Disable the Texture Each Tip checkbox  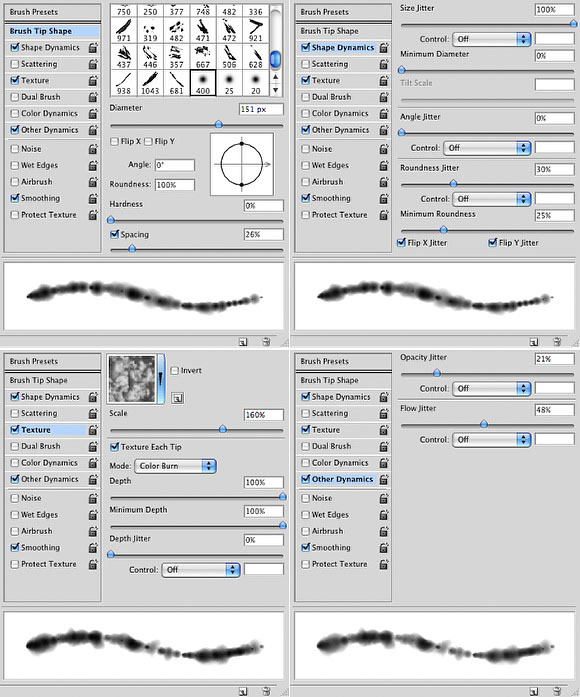115,447
